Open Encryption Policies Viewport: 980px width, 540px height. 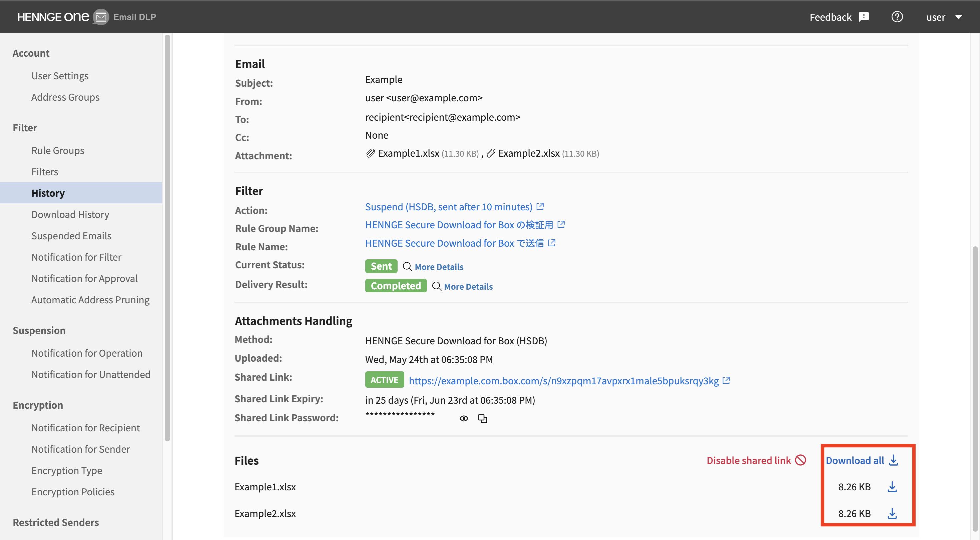point(73,491)
